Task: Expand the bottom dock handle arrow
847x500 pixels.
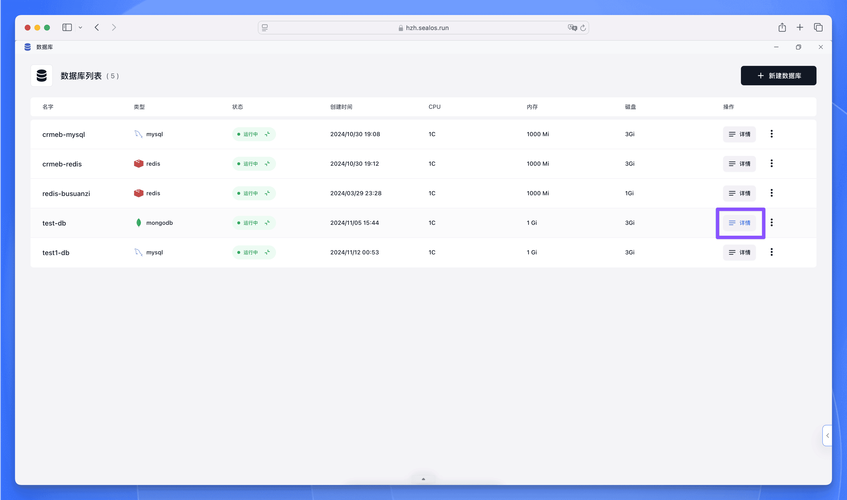Action: 423,479
